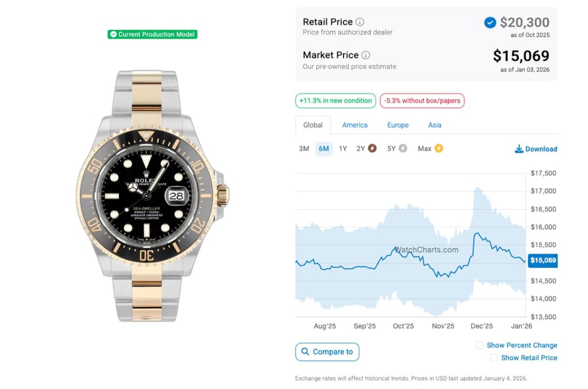Click the $15,069 current price marker on chart
588x389 pixels.
tap(543, 260)
